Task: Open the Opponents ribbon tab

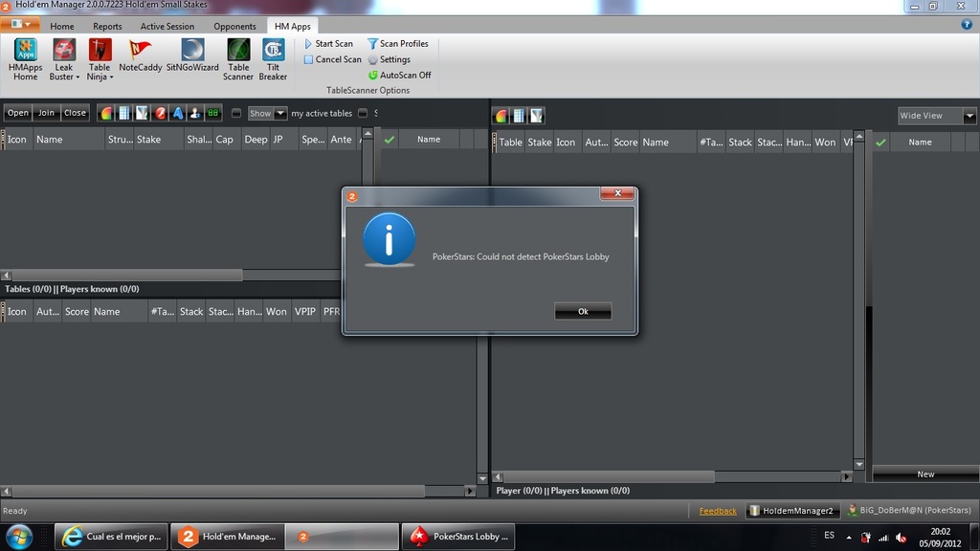Action: pyautogui.click(x=234, y=26)
